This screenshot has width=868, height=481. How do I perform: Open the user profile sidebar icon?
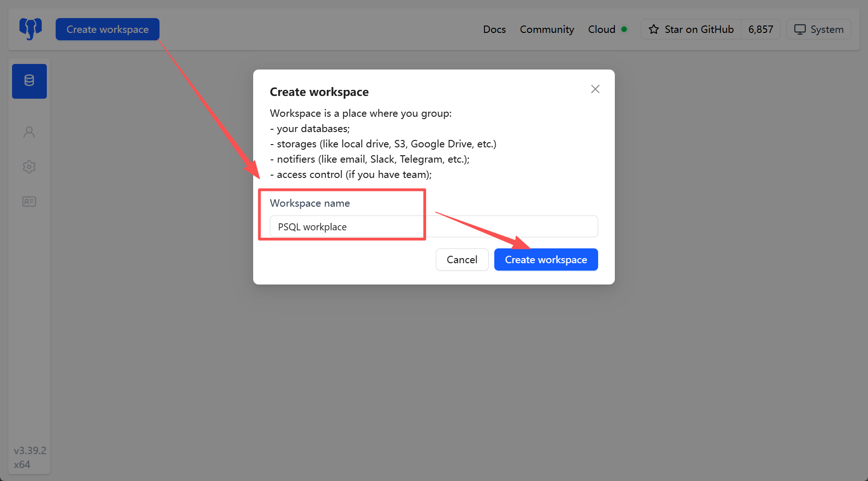[29, 133]
